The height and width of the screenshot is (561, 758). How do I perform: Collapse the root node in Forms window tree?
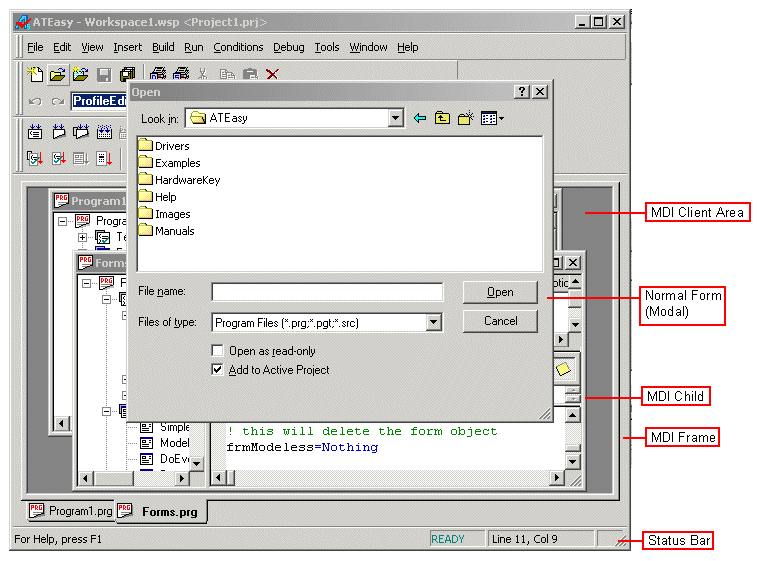point(86,283)
